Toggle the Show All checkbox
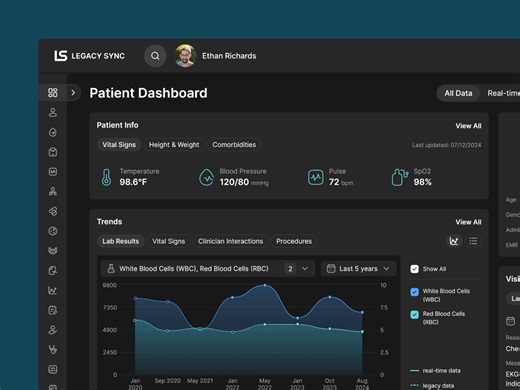This screenshot has height=390, width=520. [x=414, y=269]
